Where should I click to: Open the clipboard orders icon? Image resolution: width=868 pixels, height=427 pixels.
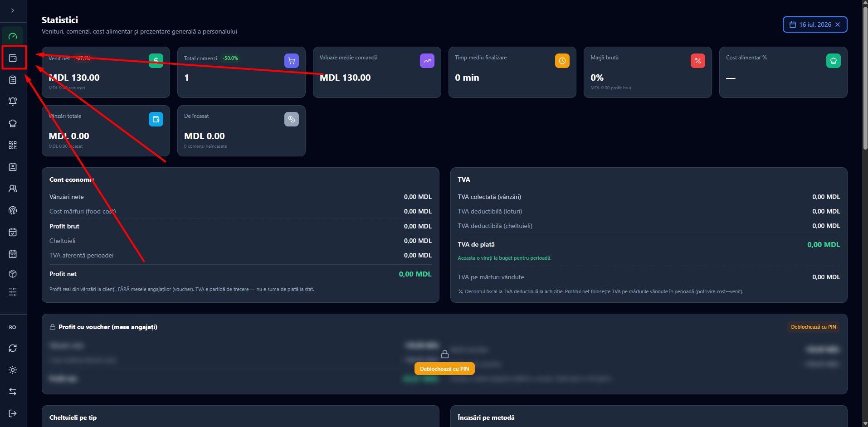pyautogui.click(x=13, y=80)
